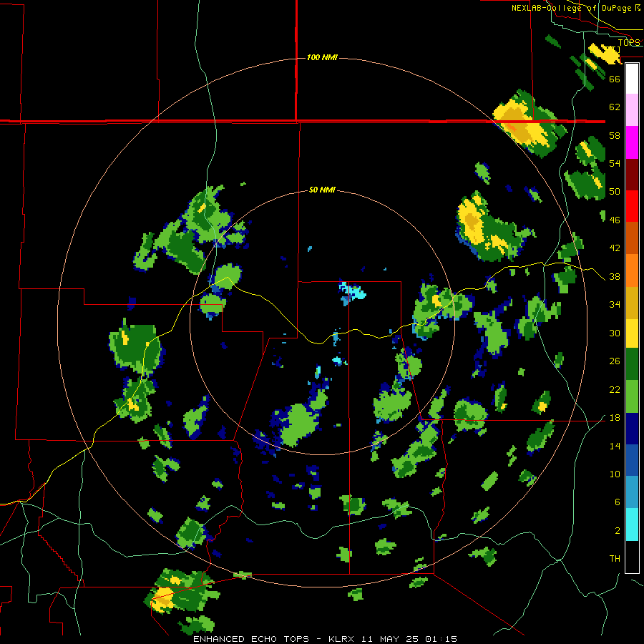
Task: Click the 18 legend value
Action: coord(615,418)
